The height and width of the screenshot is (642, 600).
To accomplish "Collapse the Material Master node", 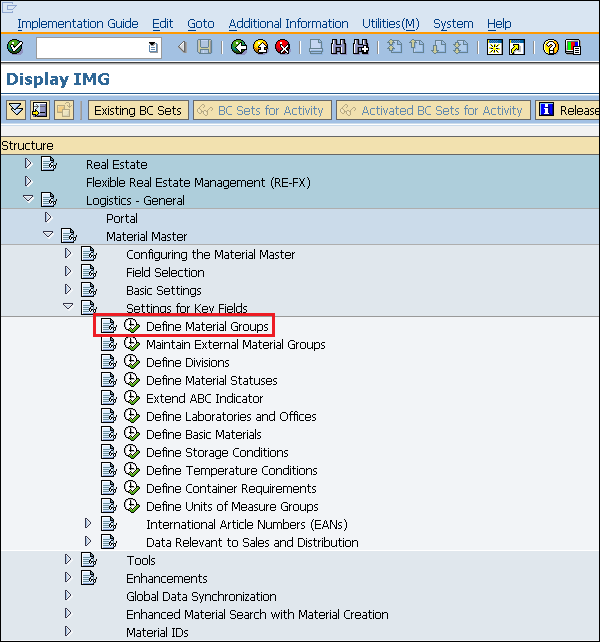I will point(48,235).
